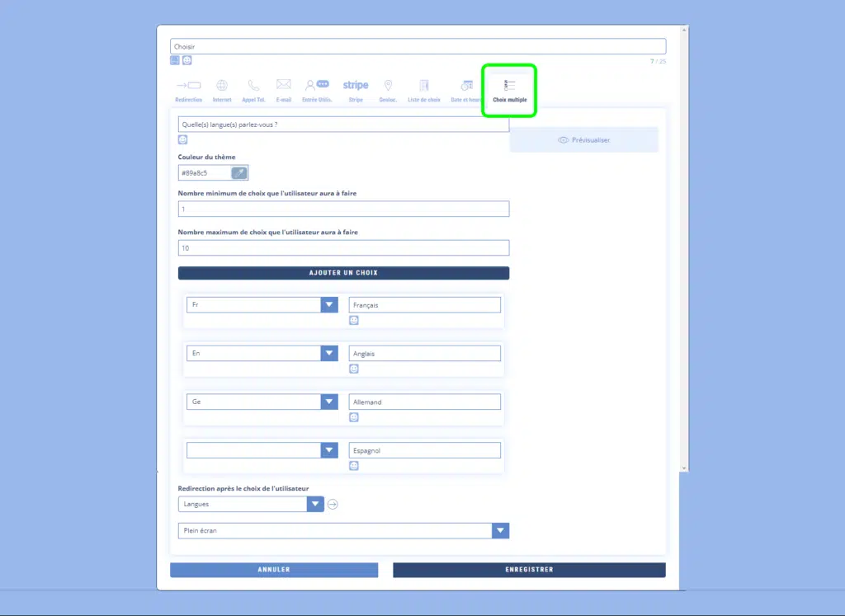Open the theme color eyedropper picker
This screenshot has height=616, width=845.
click(239, 173)
